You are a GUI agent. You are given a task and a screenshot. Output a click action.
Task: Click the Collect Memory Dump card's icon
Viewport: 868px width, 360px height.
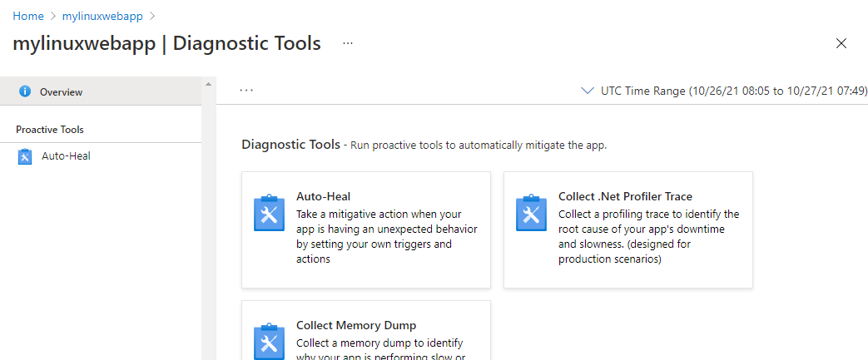[x=269, y=341]
